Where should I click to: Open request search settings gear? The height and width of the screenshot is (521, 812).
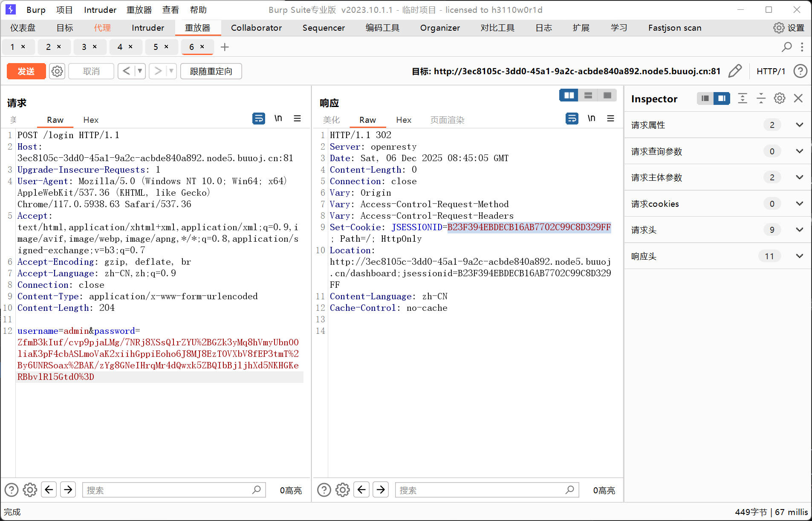point(30,490)
